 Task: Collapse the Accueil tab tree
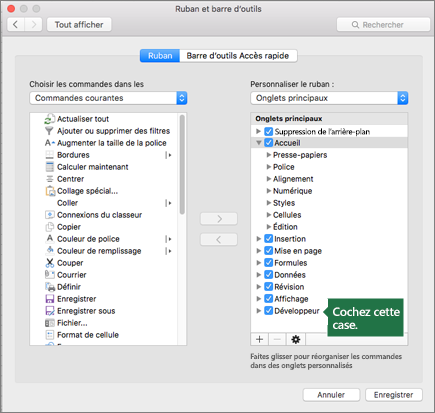(258, 143)
